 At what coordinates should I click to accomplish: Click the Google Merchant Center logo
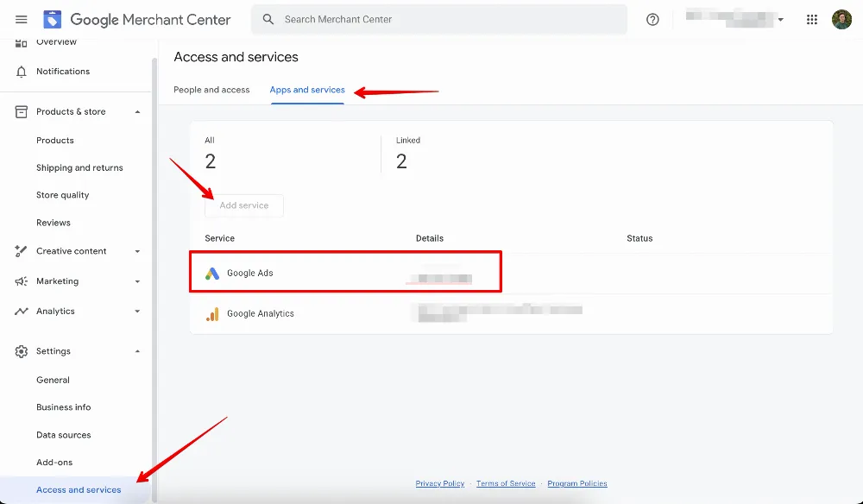(136, 20)
